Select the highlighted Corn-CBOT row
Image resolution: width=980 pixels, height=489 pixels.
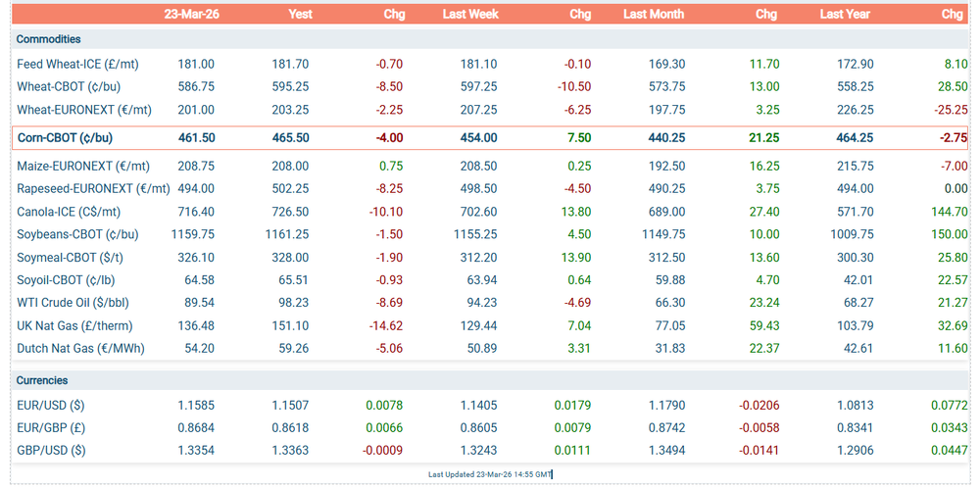pos(490,137)
